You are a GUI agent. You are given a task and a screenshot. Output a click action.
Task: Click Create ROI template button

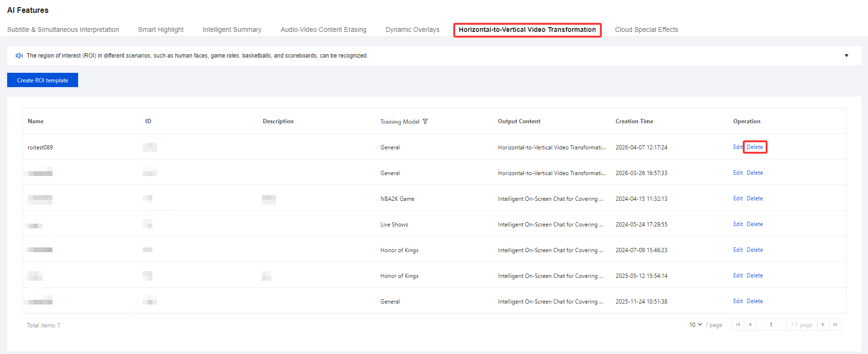[42, 80]
